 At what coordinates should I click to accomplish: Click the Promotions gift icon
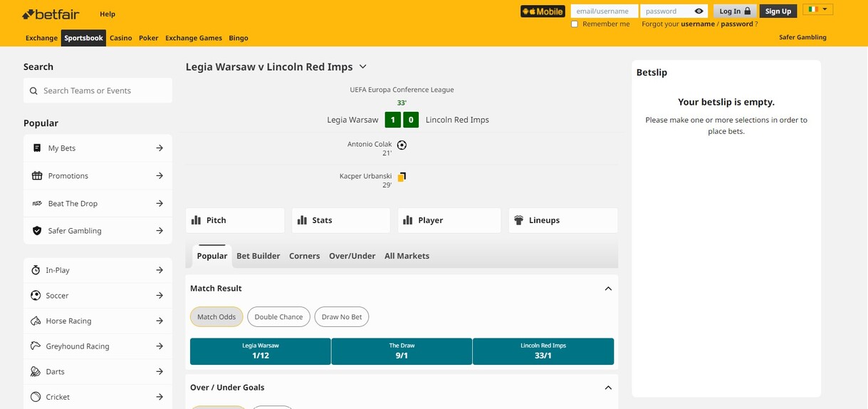point(37,176)
